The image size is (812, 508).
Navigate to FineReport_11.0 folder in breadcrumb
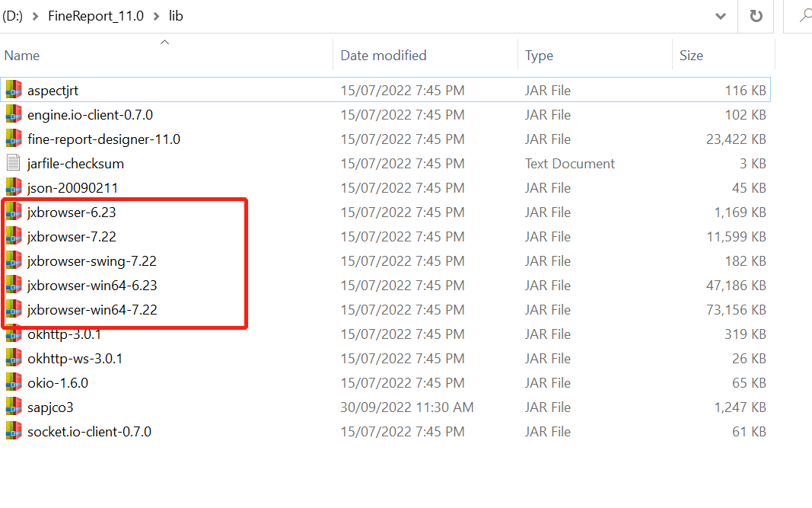(95, 16)
